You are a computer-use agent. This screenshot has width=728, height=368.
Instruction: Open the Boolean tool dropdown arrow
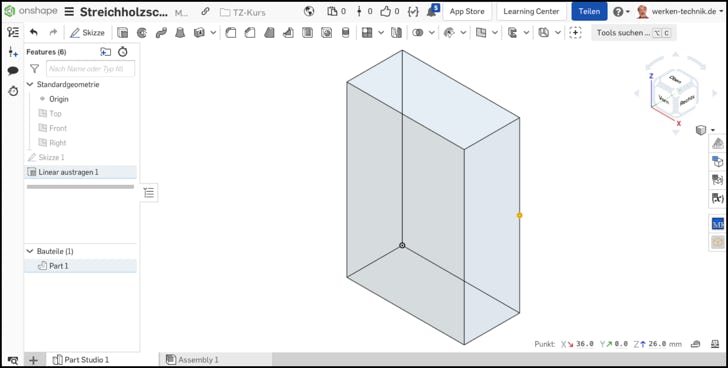pyautogui.click(x=432, y=32)
